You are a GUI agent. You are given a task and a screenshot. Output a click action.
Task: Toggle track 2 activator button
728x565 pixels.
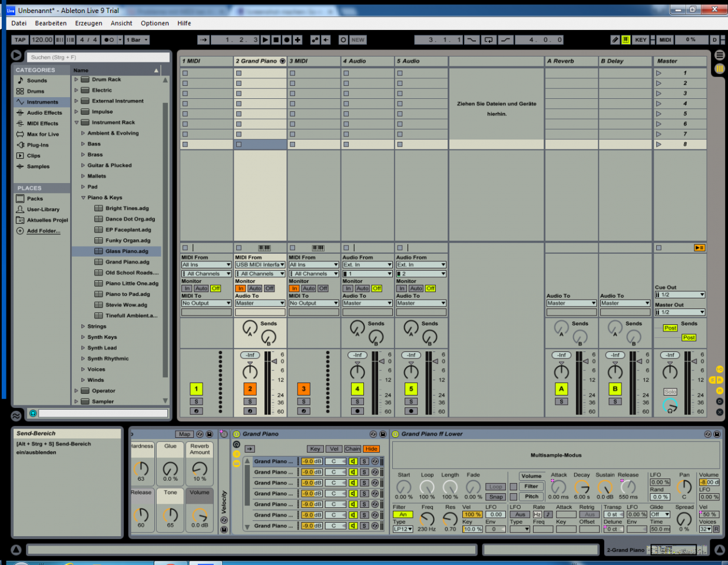[x=250, y=389]
